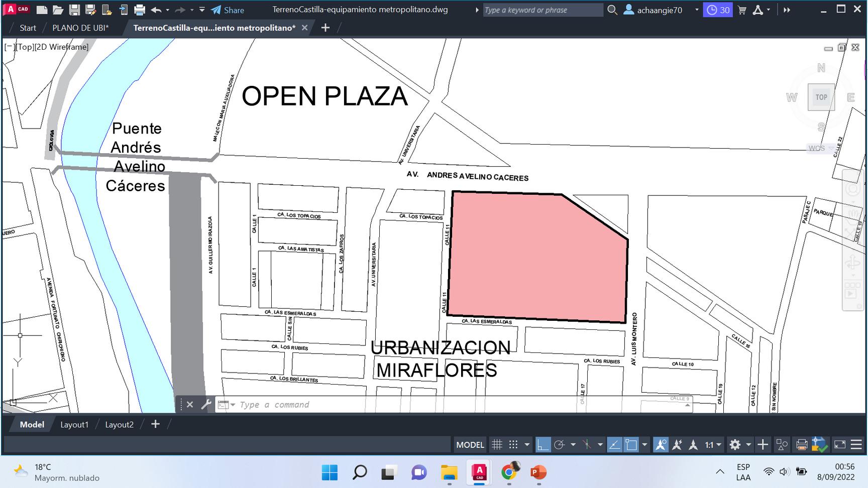Toggle ortho mode
This screenshot has height=488, width=868.
(543, 445)
